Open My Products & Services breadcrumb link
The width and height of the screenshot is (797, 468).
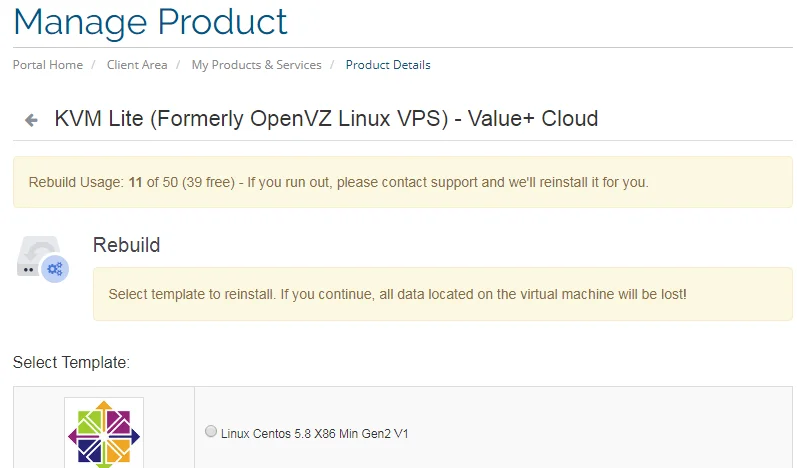[256, 65]
